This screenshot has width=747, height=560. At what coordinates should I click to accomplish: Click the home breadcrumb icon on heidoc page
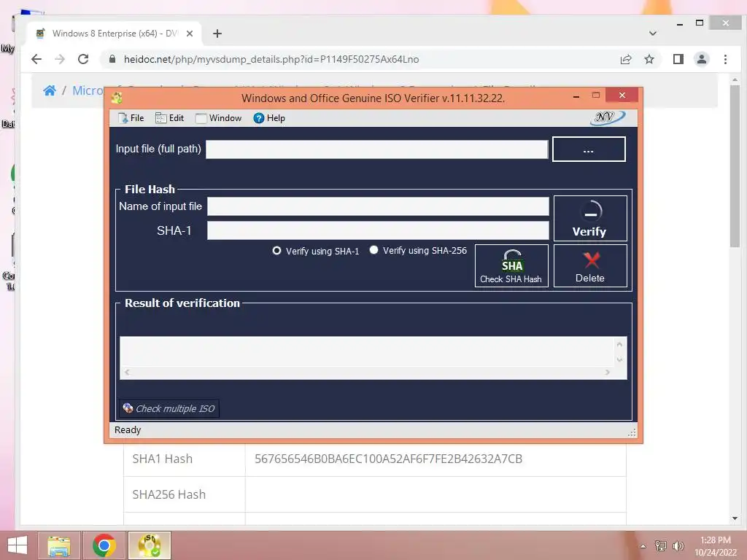coord(50,90)
